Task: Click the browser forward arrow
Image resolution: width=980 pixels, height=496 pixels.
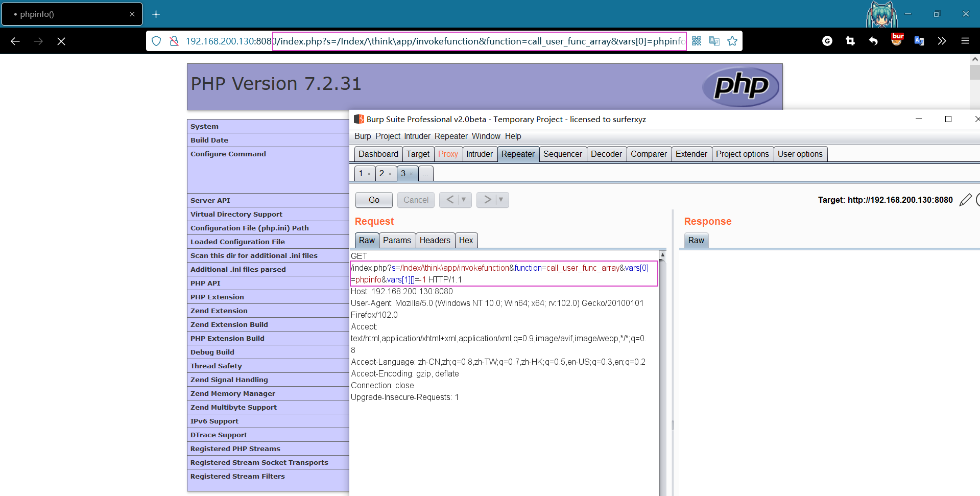Action: click(38, 41)
